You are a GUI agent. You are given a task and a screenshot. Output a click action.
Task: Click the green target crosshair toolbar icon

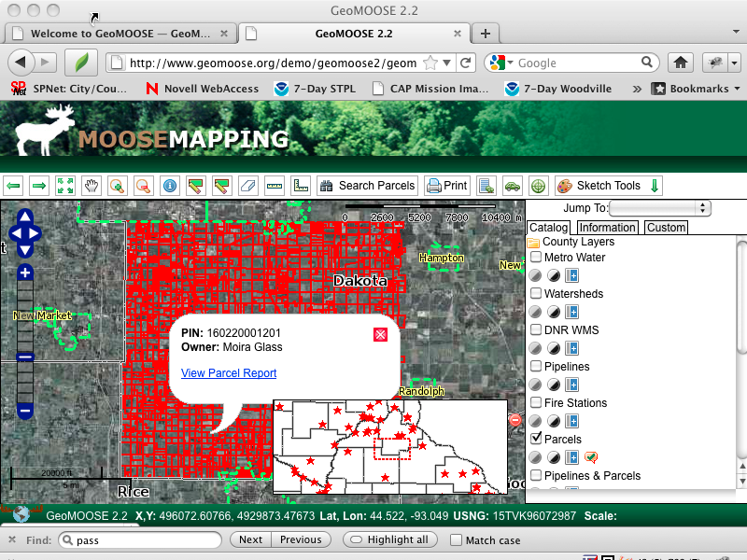point(539,186)
